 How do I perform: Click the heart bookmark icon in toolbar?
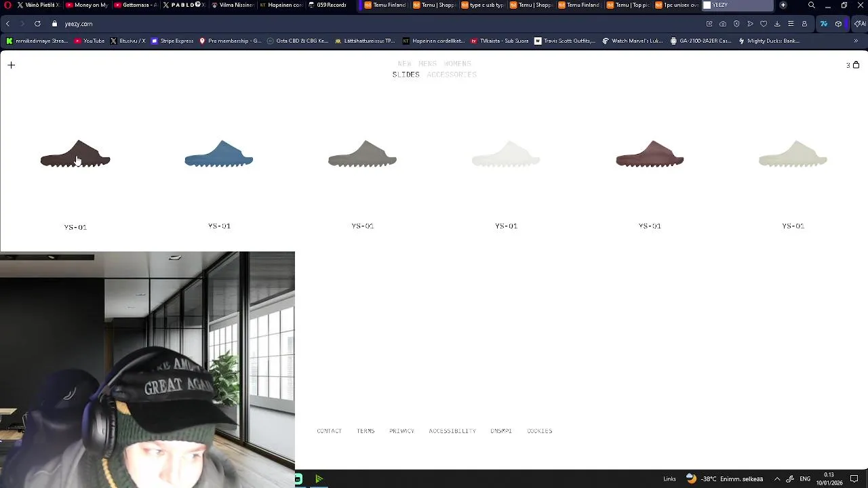click(x=764, y=24)
